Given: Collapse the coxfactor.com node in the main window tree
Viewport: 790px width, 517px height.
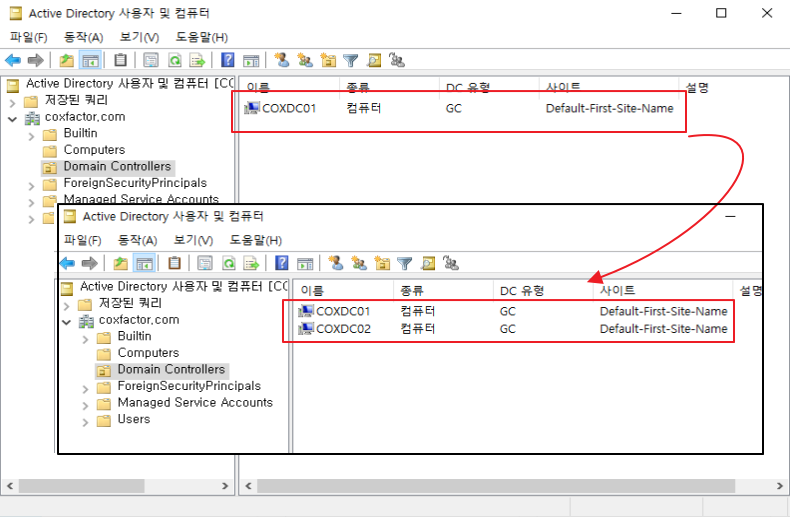Looking at the screenshot, I should coord(13,119).
